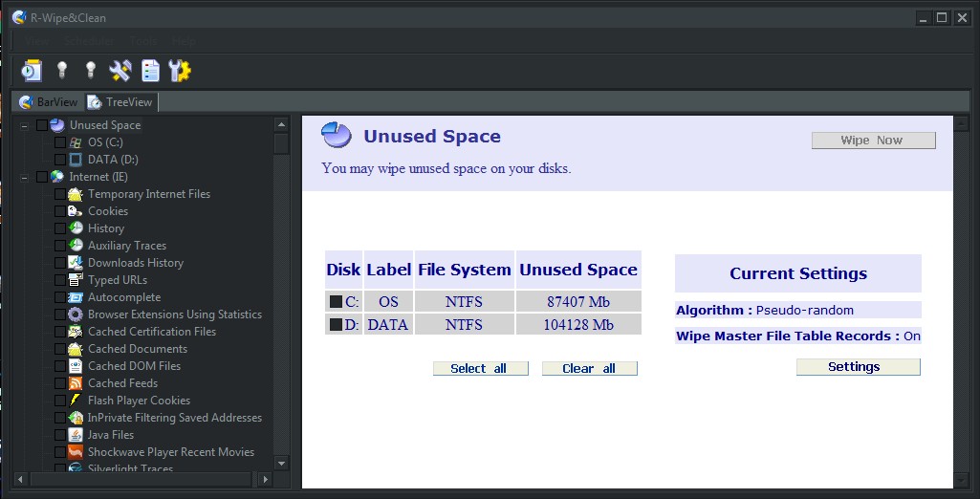Select the Autocomplete tree item label
The width and height of the screenshot is (980, 499).
(124, 297)
